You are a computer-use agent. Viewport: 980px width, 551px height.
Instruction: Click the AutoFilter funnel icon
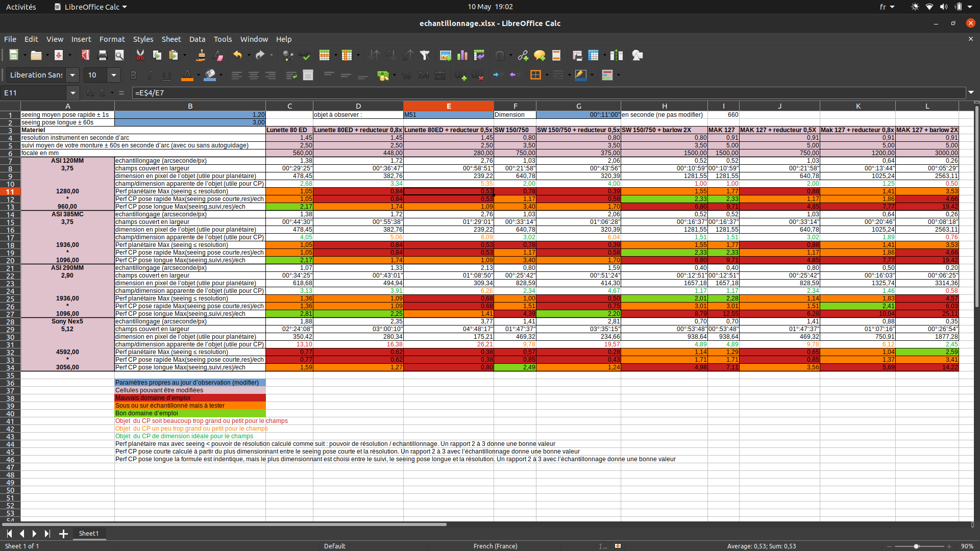[425, 55]
